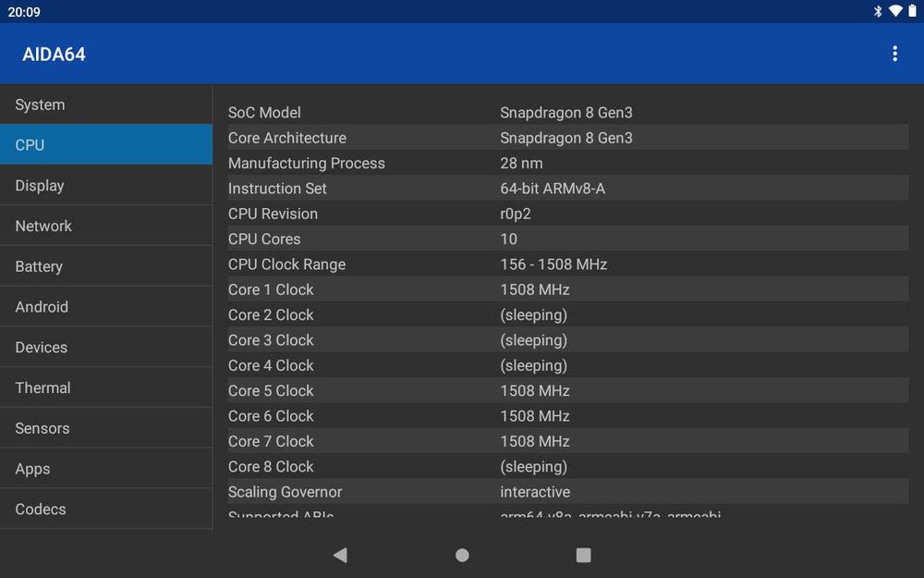Open the System section
The width and height of the screenshot is (924, 578).
tap(106, 105)
